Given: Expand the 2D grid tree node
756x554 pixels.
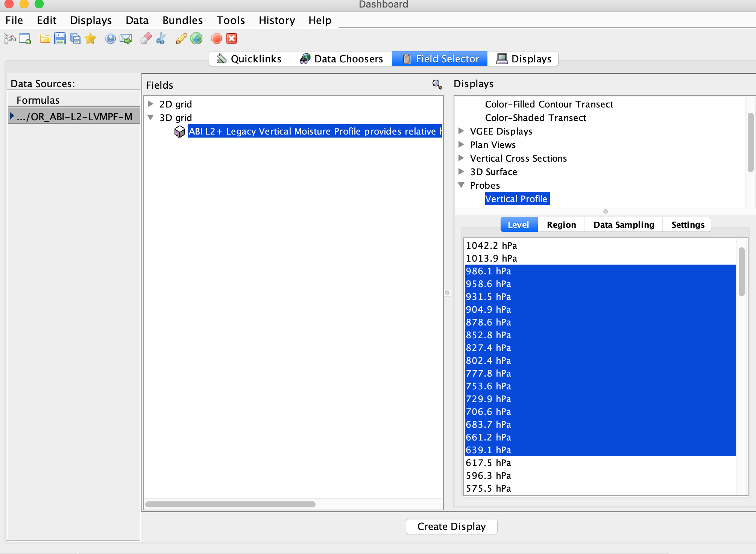Looking at the screenshot, I should click(x=150, y=104).
